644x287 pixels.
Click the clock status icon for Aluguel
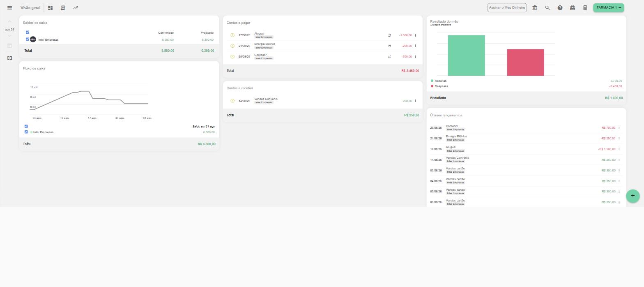232,35
